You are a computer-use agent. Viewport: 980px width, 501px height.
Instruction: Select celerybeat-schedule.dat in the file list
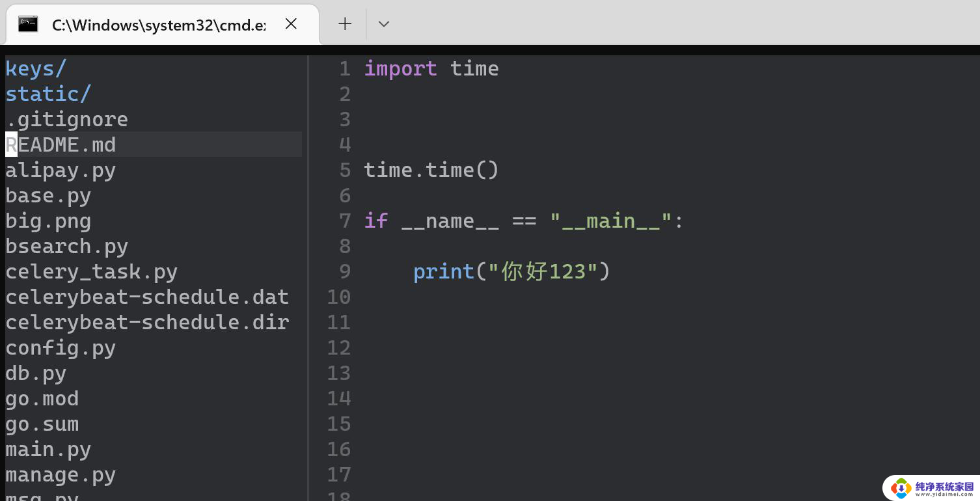point(147,297)
